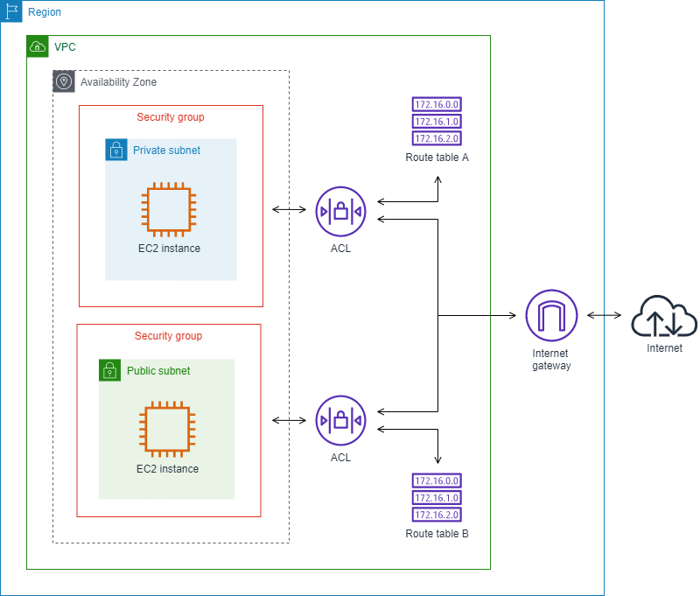
Task: Click the Availability Zone label
Action: pos(119,82)
